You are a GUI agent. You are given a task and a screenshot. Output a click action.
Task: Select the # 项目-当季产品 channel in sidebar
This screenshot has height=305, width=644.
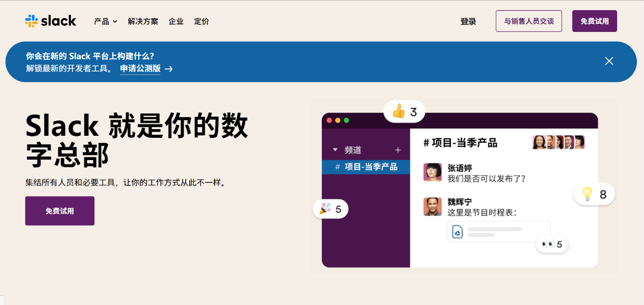coord(366,167)
